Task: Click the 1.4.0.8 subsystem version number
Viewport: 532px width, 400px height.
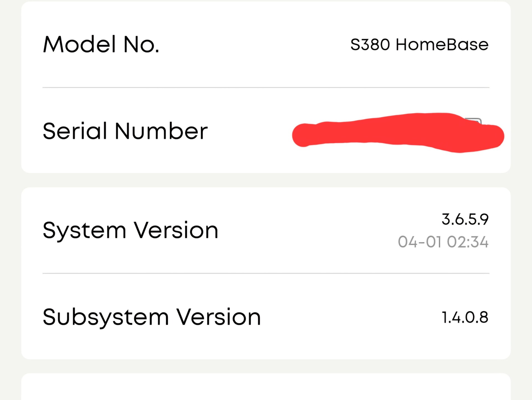Action: pyautogui.click(x=465, y=317)
